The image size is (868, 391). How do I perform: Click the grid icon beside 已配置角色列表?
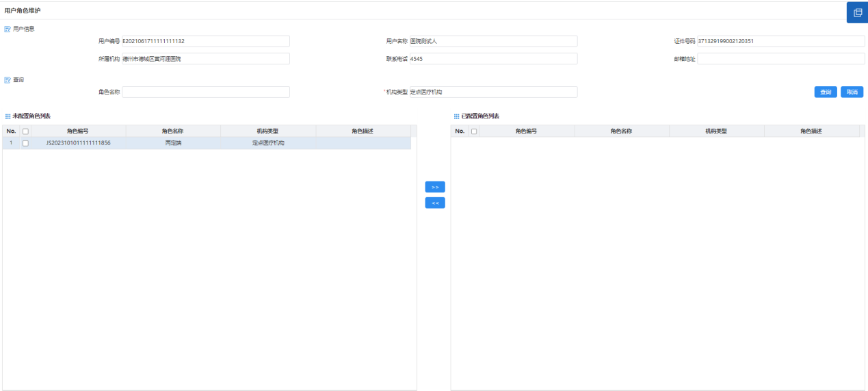point(457,116)
